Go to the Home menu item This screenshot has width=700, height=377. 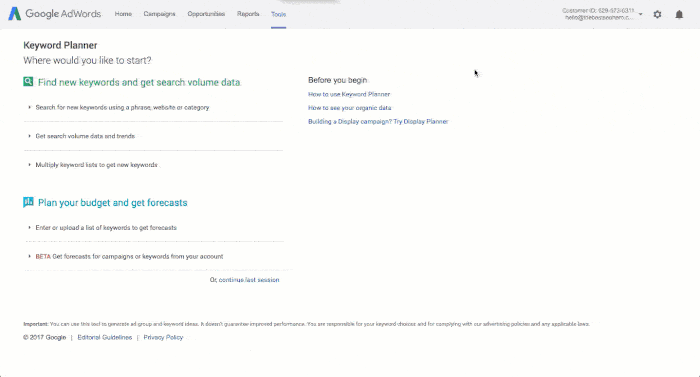click(123, 14)
